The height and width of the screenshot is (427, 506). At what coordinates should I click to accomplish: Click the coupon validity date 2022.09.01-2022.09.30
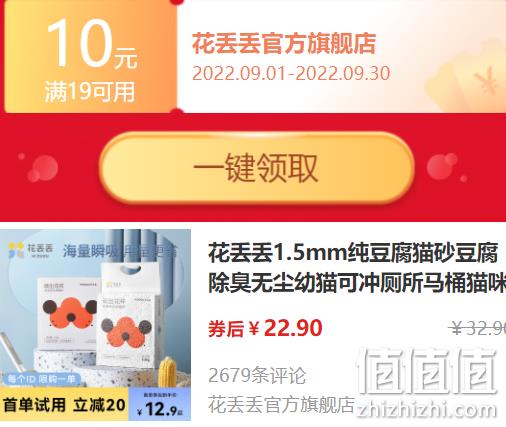click(x=291, y=73)
